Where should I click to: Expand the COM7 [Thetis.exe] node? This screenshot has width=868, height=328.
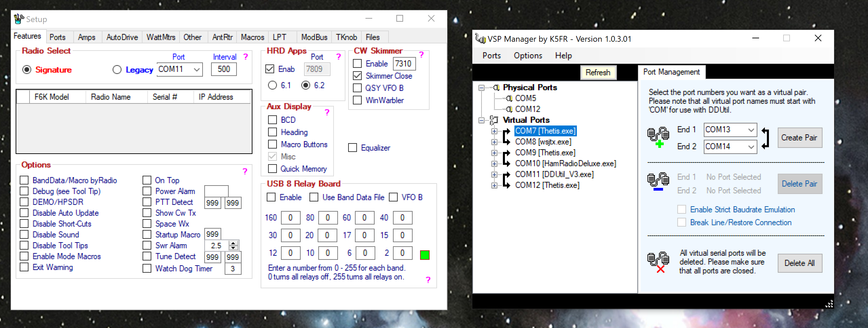tap(494, 131)
